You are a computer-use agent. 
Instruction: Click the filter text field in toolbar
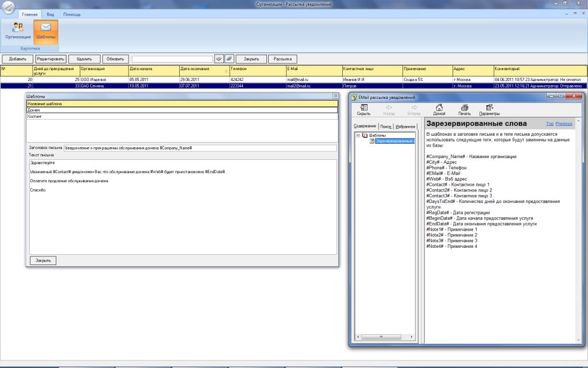click(x=172, y=59)
